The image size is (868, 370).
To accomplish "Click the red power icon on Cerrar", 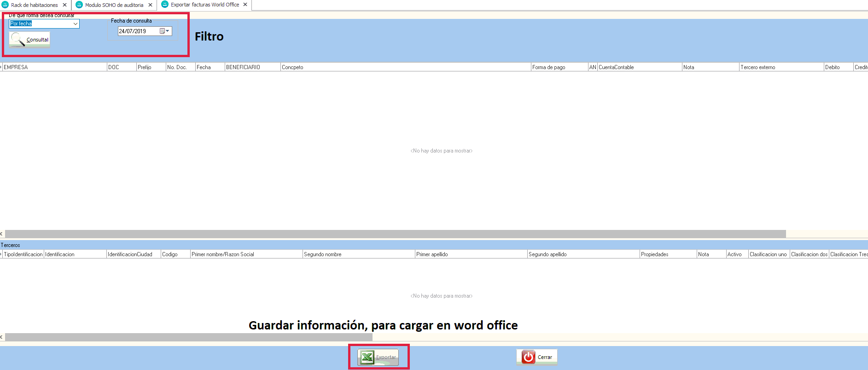I will point(528,357).
